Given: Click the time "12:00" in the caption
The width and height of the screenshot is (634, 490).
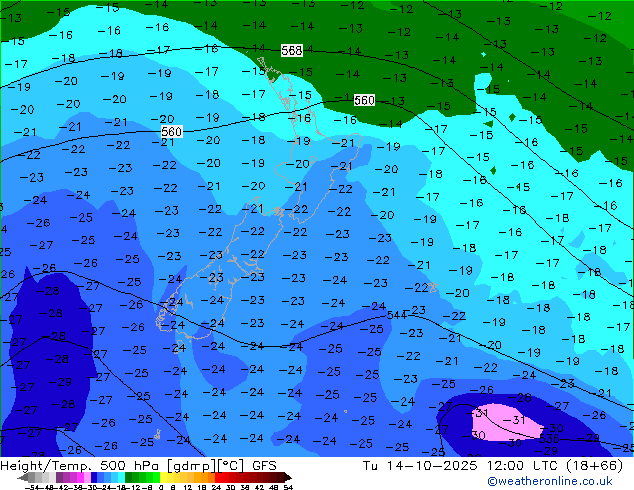Looking at the screenshot, I should pos(506,466).
